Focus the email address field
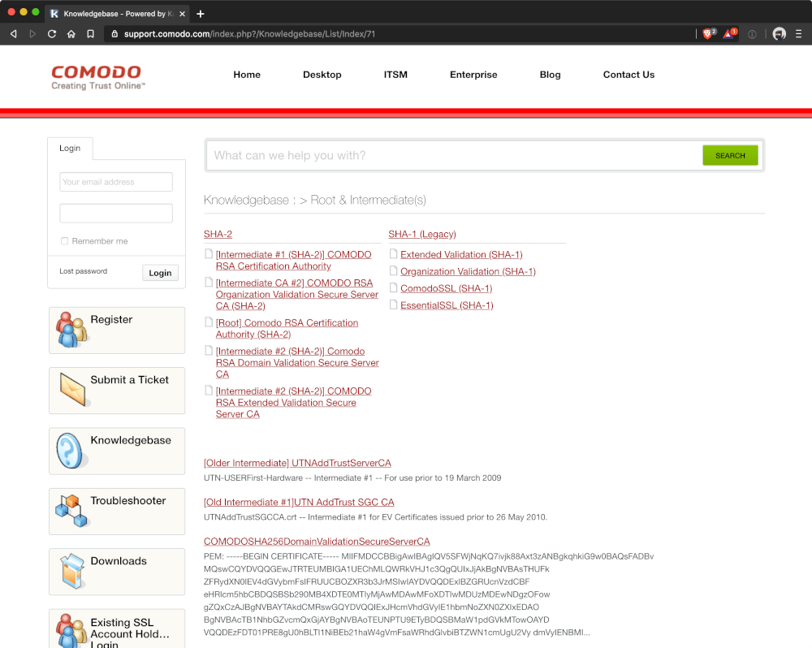The width and height of the screenshot is (812, 648). (x=116, y=182)
